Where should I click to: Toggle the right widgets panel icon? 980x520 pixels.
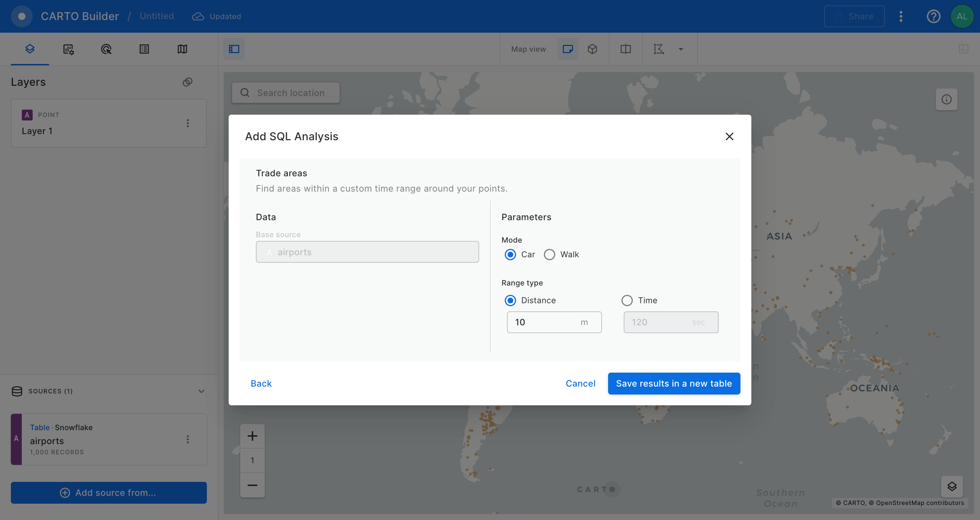tap(964, 49)
